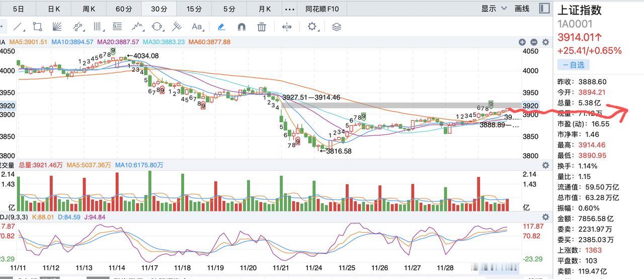This screenshot has width=644, height=279.
Task: Open main chart settings gear near MA legend
Action: [x=545, y=42]
